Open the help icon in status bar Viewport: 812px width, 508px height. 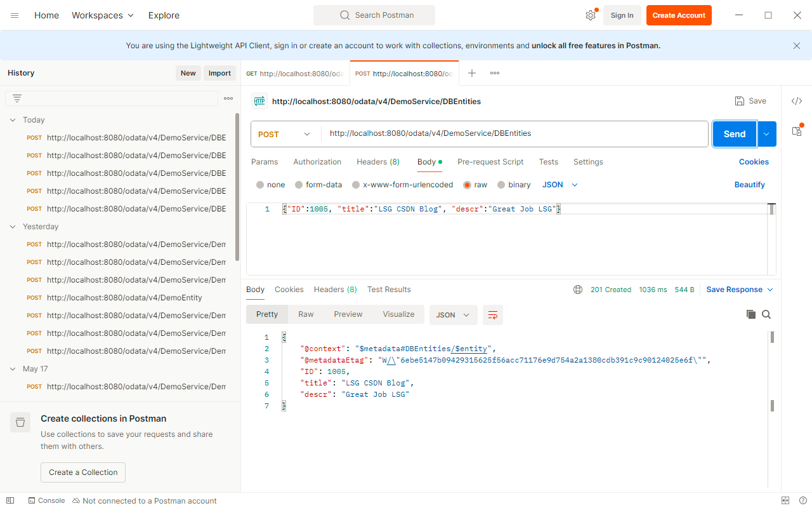coord(802,500)
